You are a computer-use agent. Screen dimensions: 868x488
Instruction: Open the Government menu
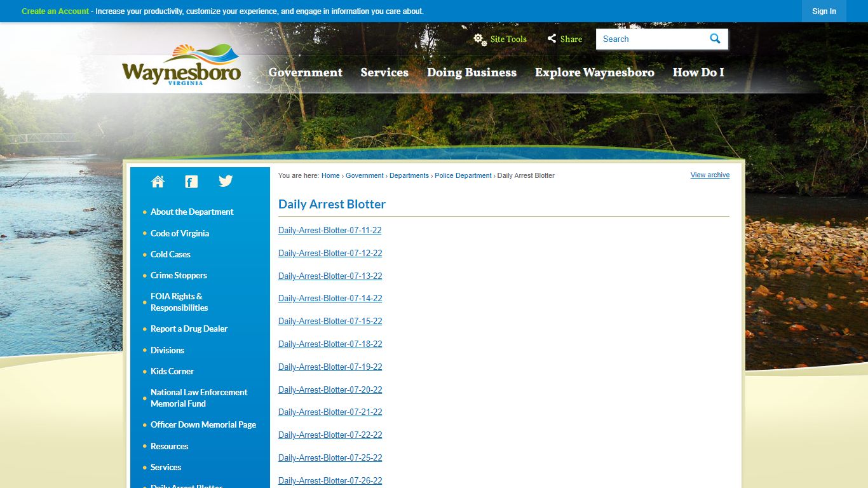point(305,72)
